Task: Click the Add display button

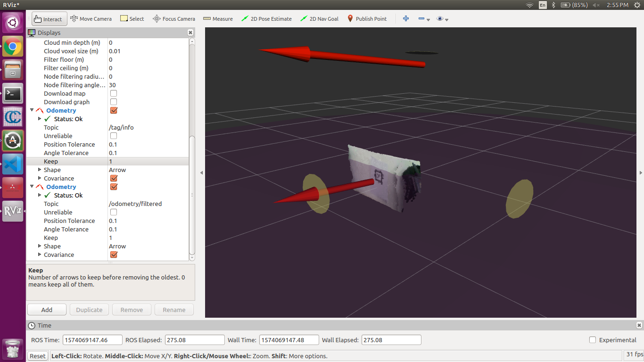Action: (x=47, y=310)
